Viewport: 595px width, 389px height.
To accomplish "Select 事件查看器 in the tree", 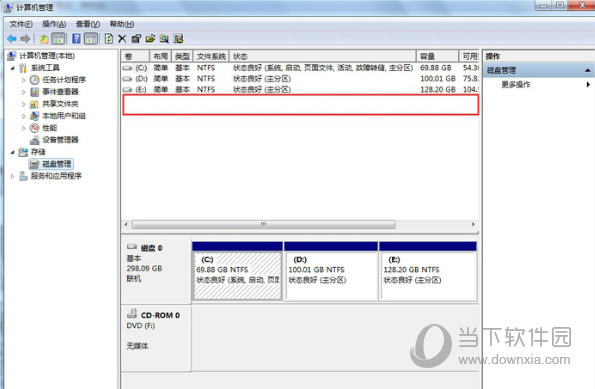I will [x=60, y=92].
